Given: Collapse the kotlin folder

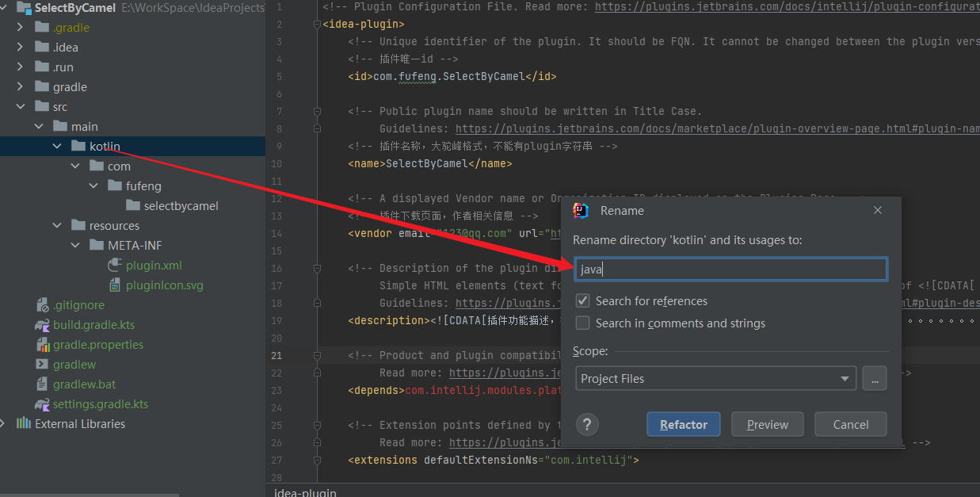Looking at the screenshot, I should [x=56, y=146].
